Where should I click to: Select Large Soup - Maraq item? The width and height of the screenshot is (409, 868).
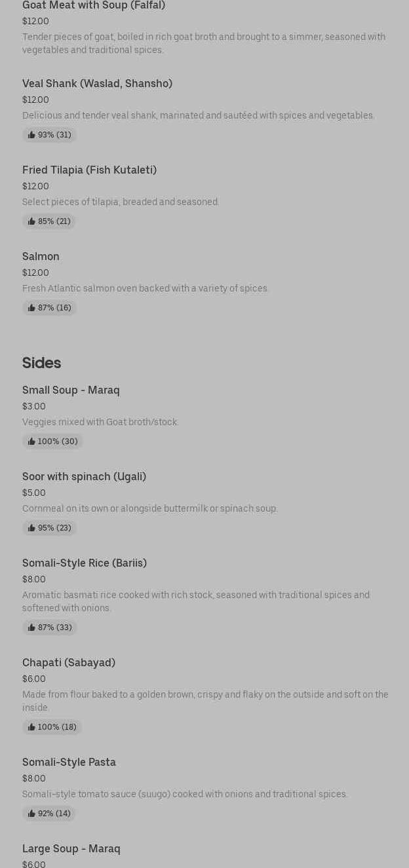pos(71,849)
